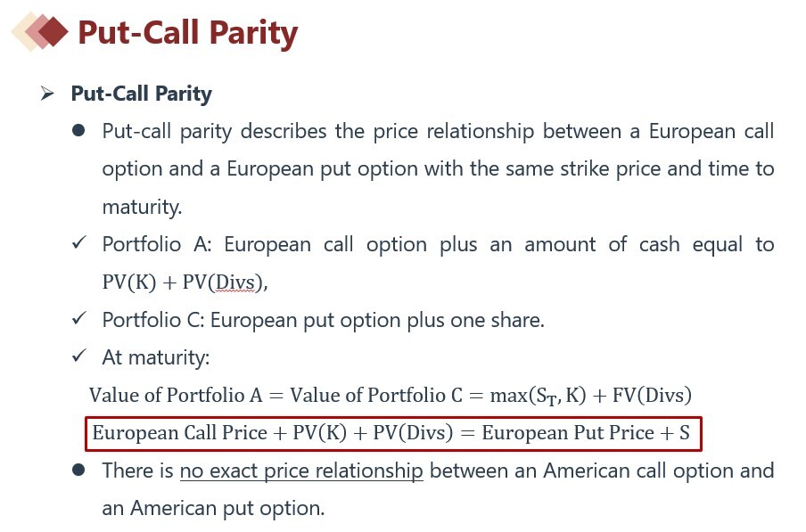This screenshot has width=806, height=532.
Task: Click the arrow bullet before Put-Call Parity
Action: (47, 94)
